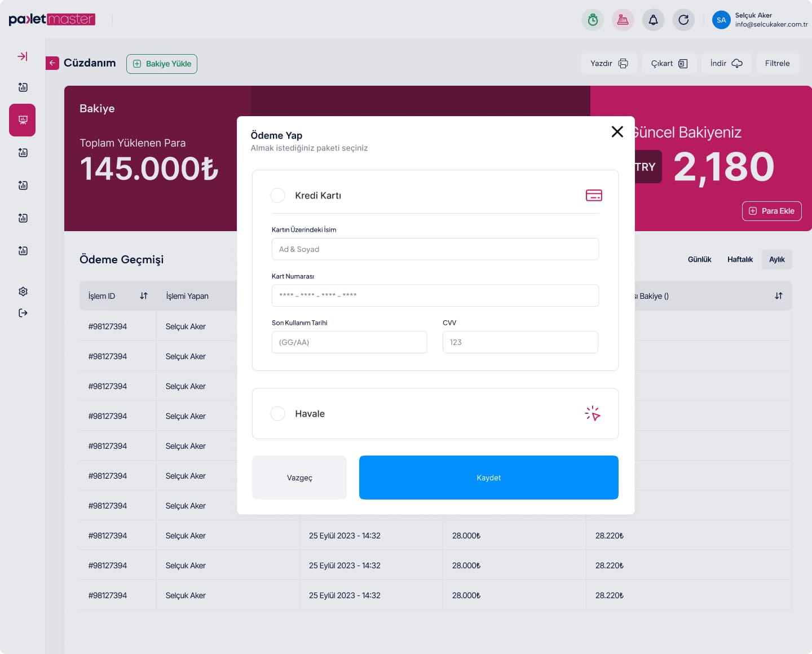This screenshot has width=812, height=654.
Task: Open the sidebar settings gear icon
Action: [x=23, y=291]
